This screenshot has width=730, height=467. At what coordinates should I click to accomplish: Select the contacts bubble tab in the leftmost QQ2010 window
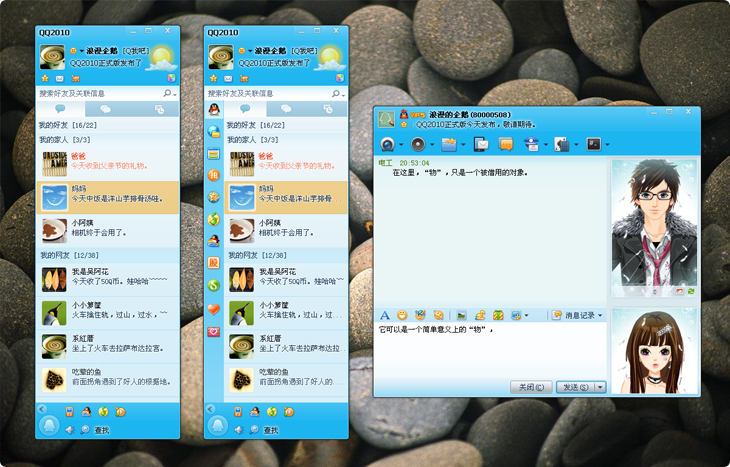(x=61, y=109)
